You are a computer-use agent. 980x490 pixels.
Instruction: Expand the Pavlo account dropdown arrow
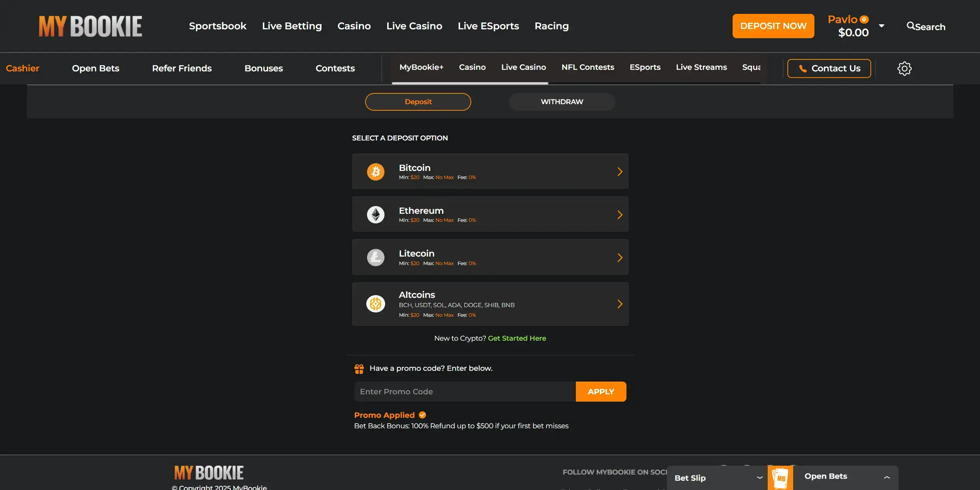pos(882,26)
